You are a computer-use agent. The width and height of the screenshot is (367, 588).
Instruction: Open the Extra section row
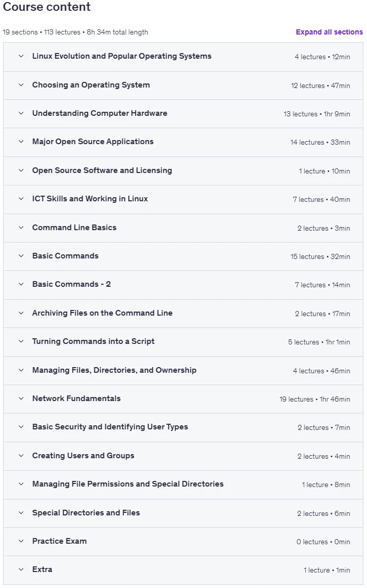point(183,569)
